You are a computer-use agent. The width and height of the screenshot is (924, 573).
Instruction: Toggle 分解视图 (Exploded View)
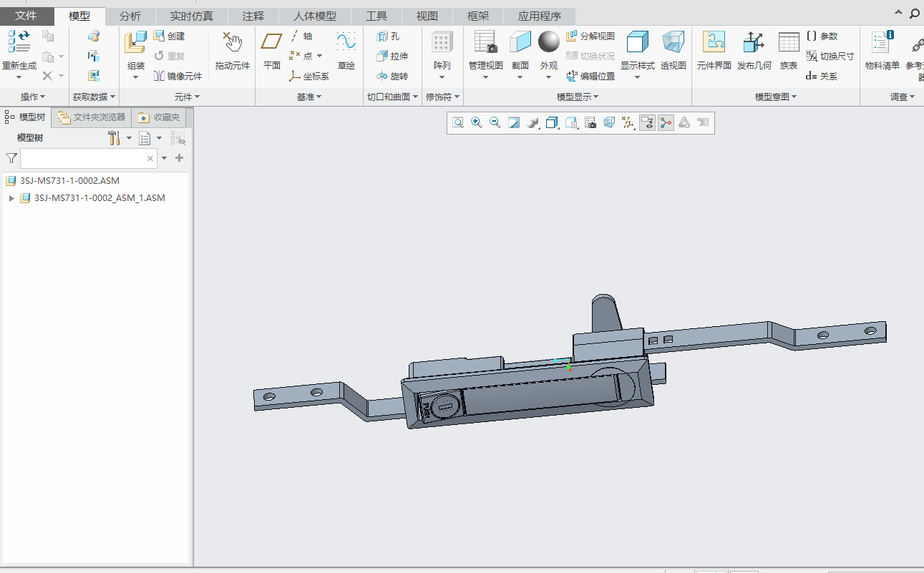(x=590, y=36)
